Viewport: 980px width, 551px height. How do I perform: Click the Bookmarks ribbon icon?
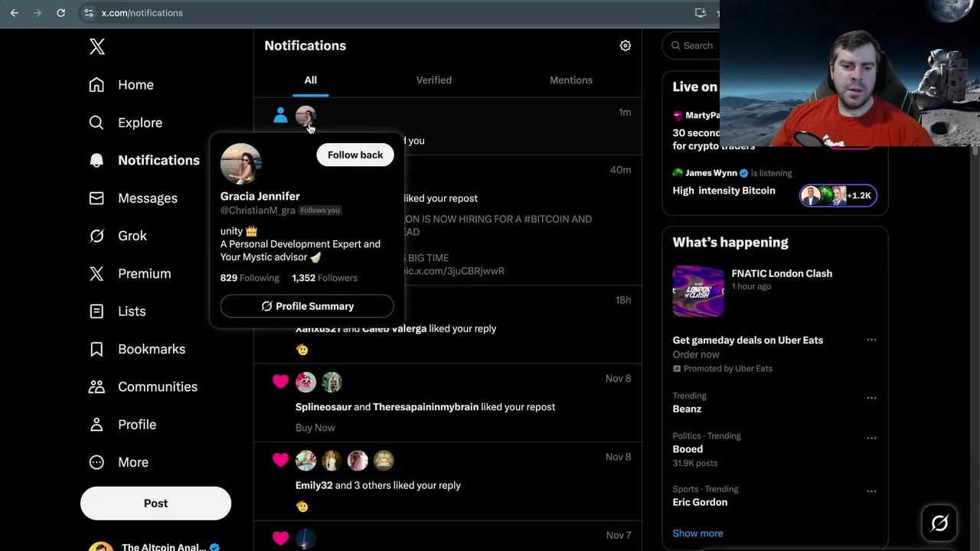coord(96,349)
